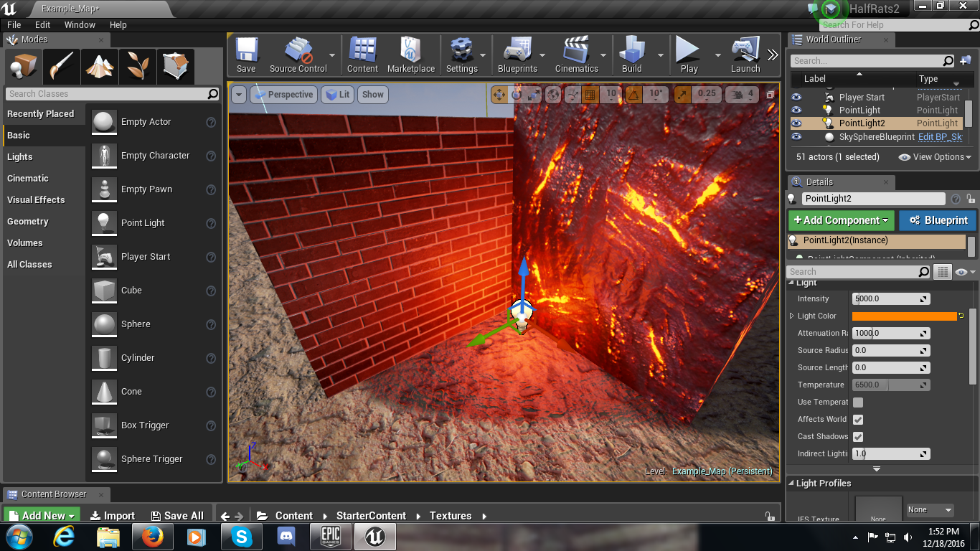The width and height of the screenshot is (980, 551).
Task: Toggle the Affects World checkbox
Action: (858, 419)
